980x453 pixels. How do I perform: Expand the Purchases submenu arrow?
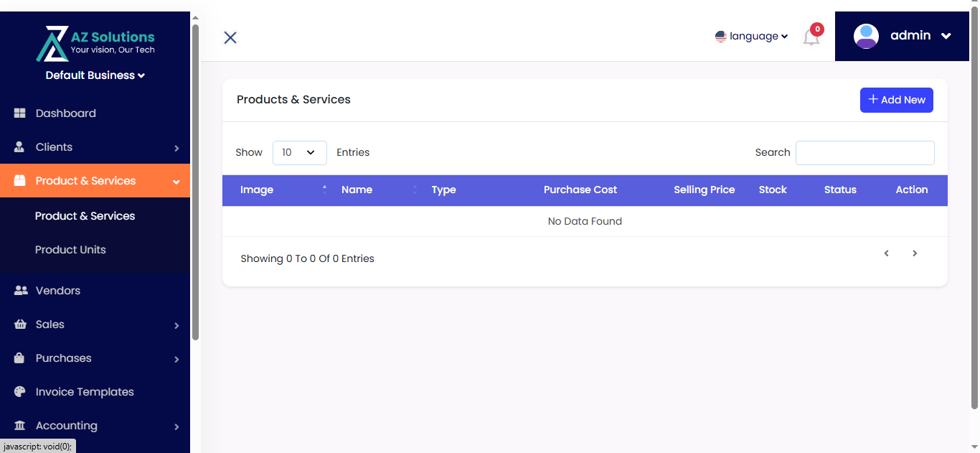(176, 359)
